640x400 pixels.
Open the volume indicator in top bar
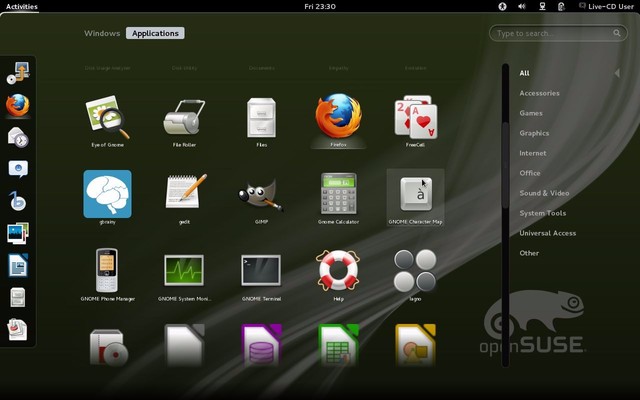(522, 7)
